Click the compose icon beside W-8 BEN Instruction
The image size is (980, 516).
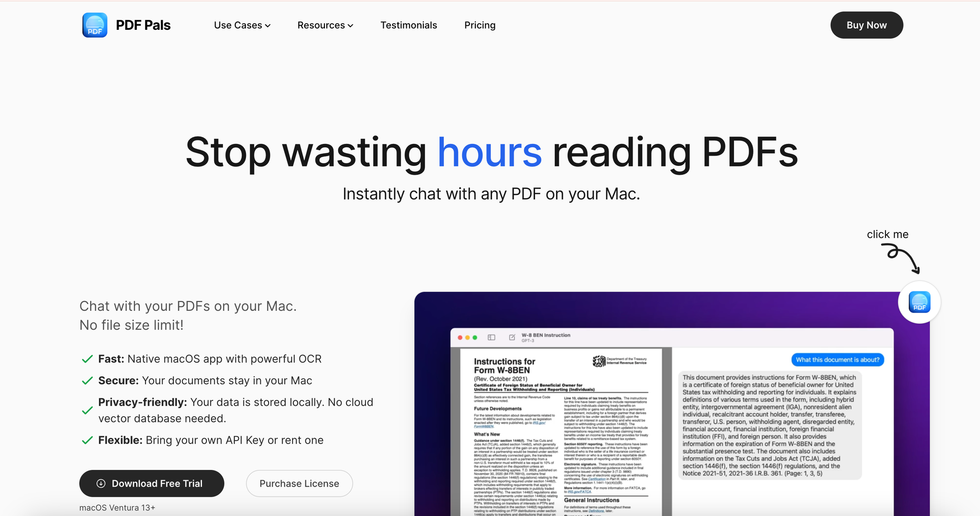[x=512, y=337]
